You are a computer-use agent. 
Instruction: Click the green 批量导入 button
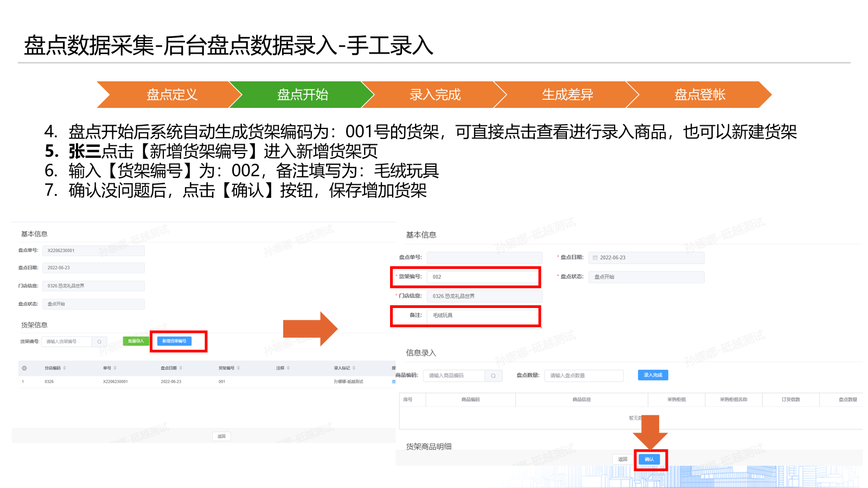tap(136, 341)
